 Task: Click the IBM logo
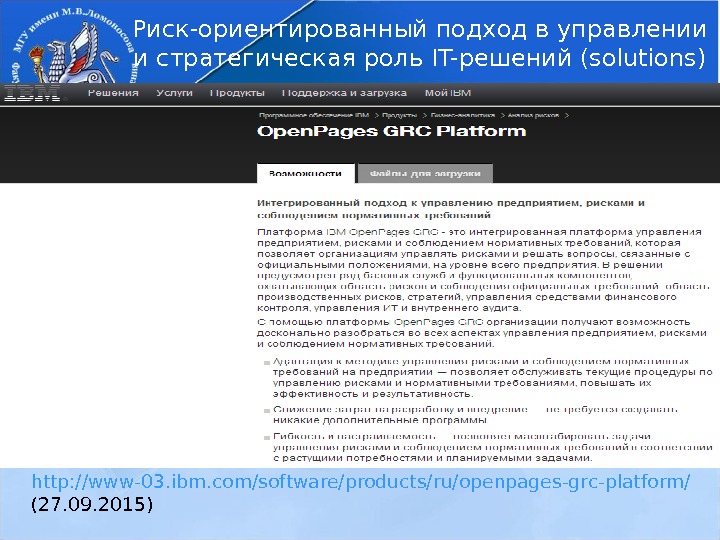coord(32,93)
